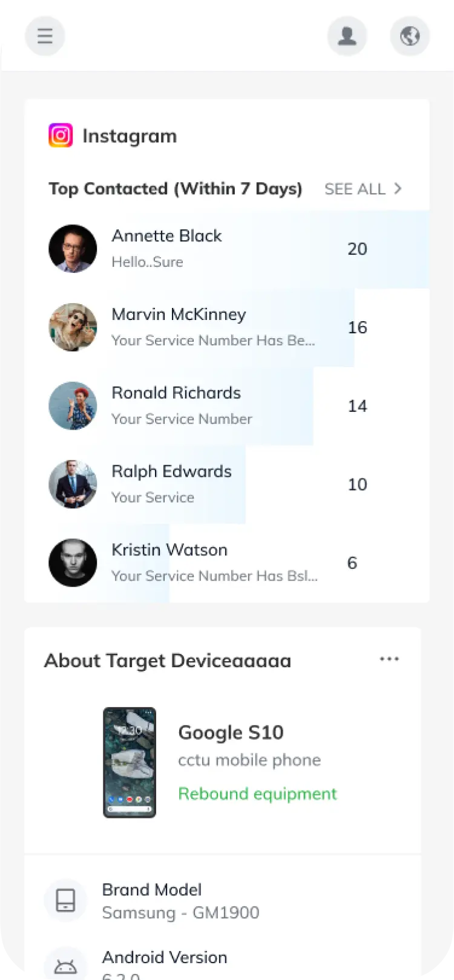The width and height of the screenshot is (454, 980).
Task: Click Ronald Richards' profile picture
Action: coord(73,406)
